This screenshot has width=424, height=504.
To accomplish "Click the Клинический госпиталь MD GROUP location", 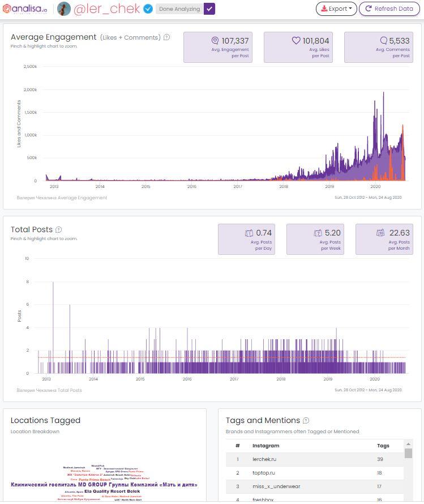I will pos(104,485).
